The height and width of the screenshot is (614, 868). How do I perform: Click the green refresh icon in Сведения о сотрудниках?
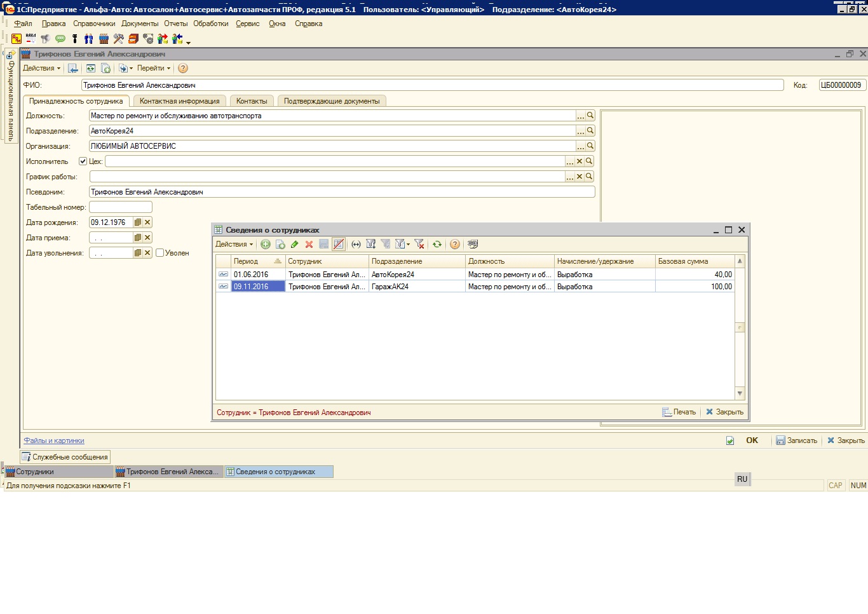437,244
